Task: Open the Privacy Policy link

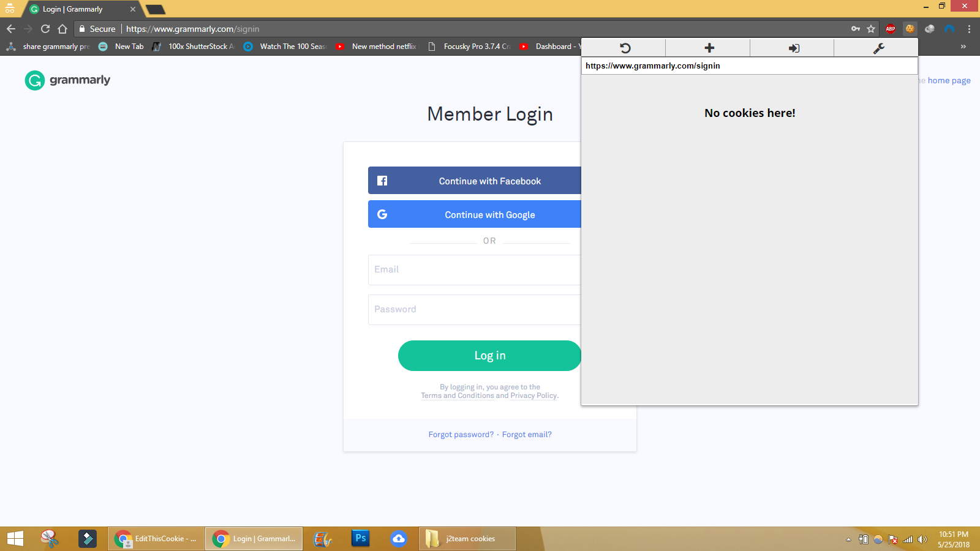Action: click(533, 396)
